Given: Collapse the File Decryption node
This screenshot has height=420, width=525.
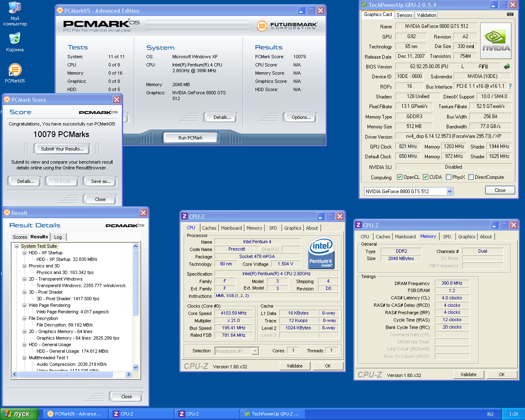Looking at the screenshot, I should point(25,319).
